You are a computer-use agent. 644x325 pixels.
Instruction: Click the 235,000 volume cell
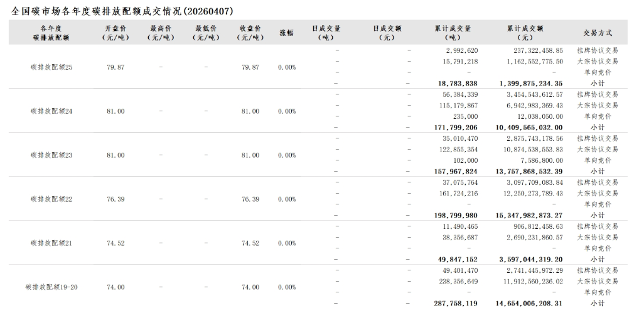(465, 116)
